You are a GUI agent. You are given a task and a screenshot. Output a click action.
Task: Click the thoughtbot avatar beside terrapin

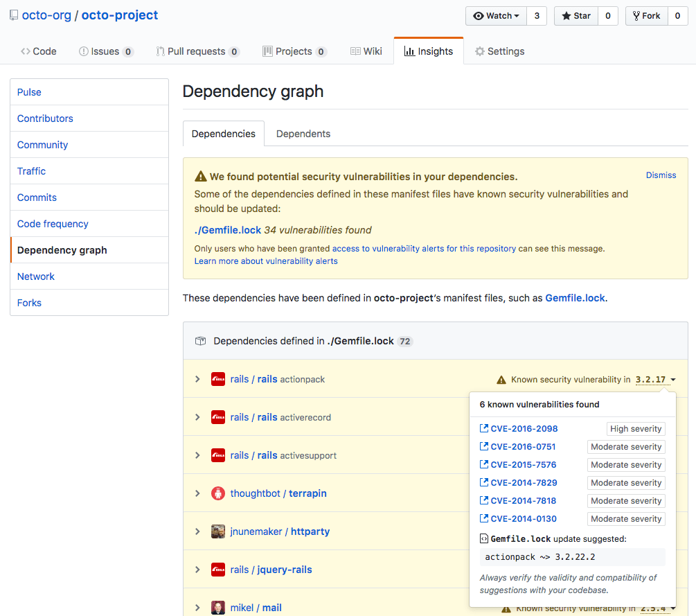point(218,493)
